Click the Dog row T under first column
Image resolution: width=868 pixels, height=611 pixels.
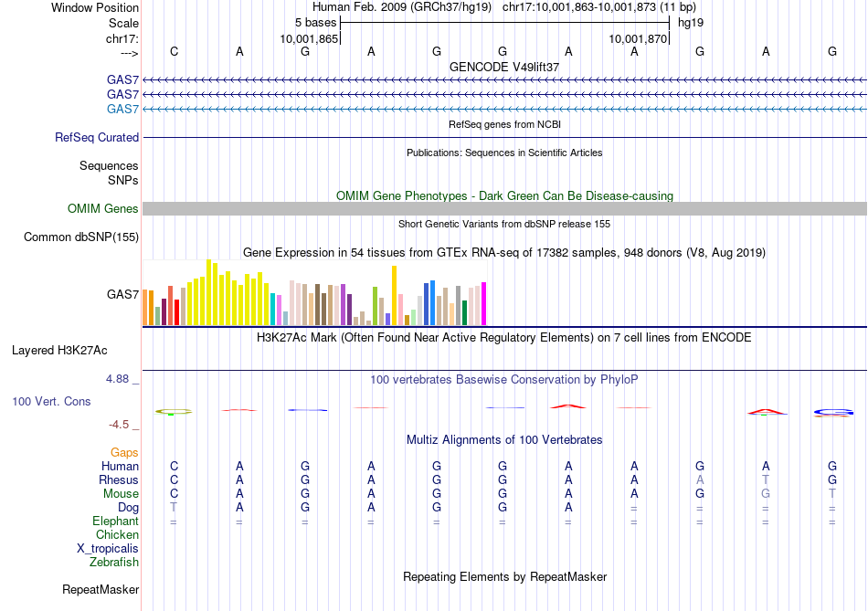point(174,507)
